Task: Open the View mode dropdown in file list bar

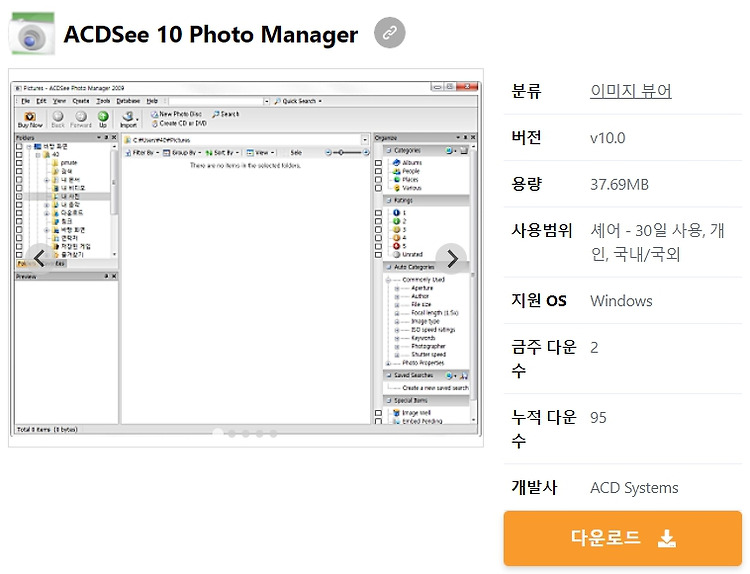Action: [x=260, y=153]
